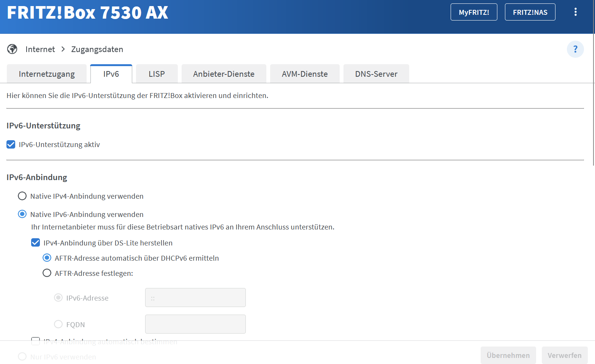The image size is (595, 364).
Task: Click the Übernehmen button
Action: pyautogui.click(x=508, y=355)
